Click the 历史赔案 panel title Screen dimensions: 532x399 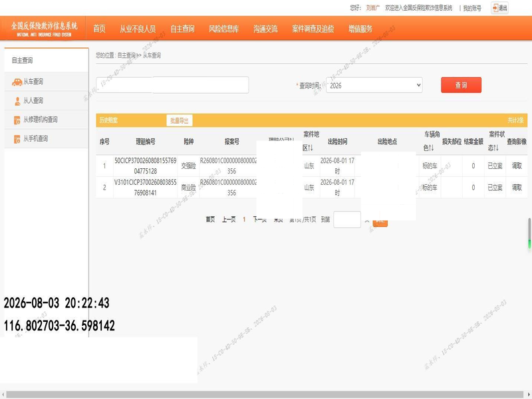coord(108,120)
